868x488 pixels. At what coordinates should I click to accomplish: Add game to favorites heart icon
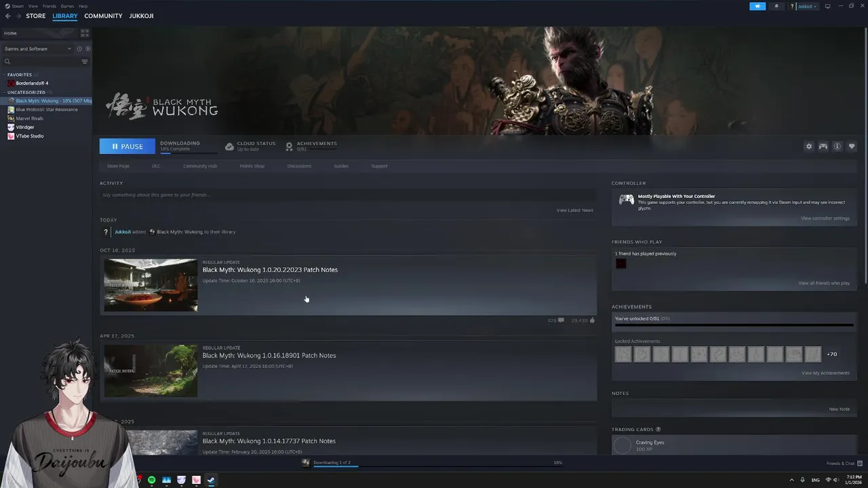(852, 146)
